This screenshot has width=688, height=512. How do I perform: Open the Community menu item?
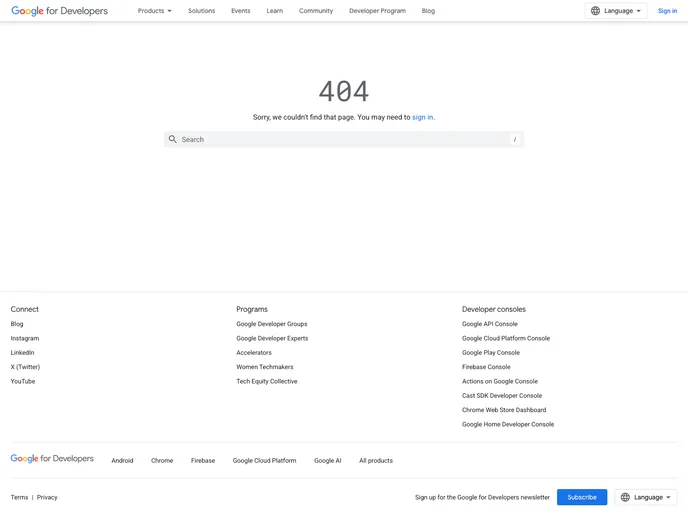[x=316, y=11]
